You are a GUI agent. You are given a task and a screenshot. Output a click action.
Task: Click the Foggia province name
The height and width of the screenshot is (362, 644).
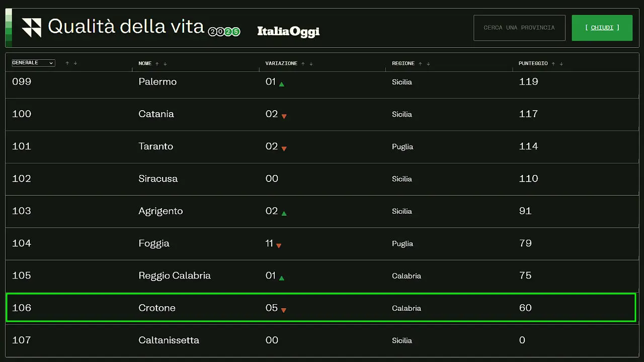(x=154, y=243)
